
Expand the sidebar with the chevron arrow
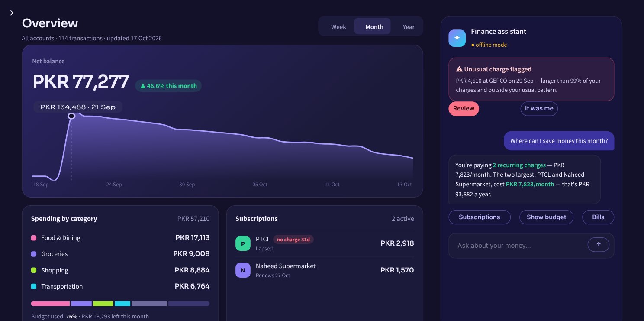coord(12,13)
